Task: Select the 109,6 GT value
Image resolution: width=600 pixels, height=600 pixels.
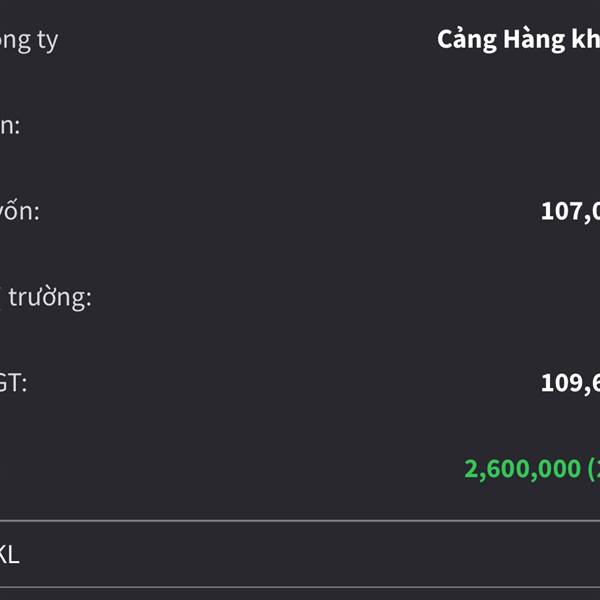Action: (570, 382)
